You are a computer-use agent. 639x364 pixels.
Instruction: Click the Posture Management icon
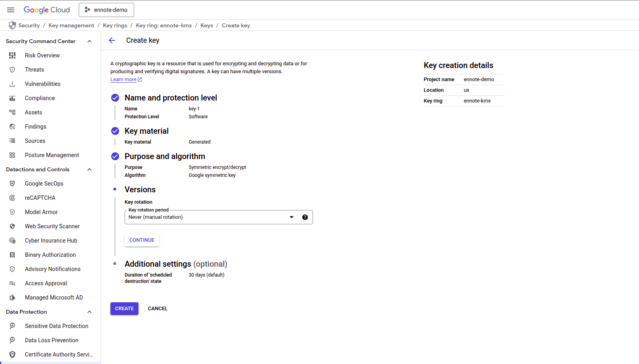point(12,155)
